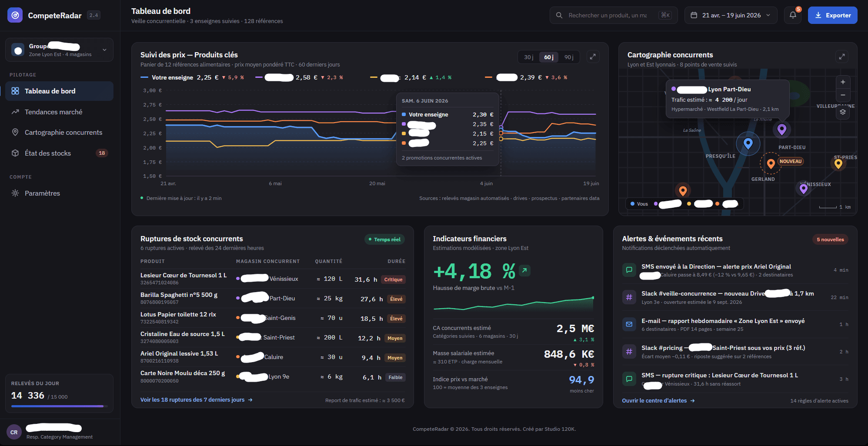868x446 pixels.
Task: Select the Lotus Papier toilette 12 rlx row
Action: click(x=273, y=318)
